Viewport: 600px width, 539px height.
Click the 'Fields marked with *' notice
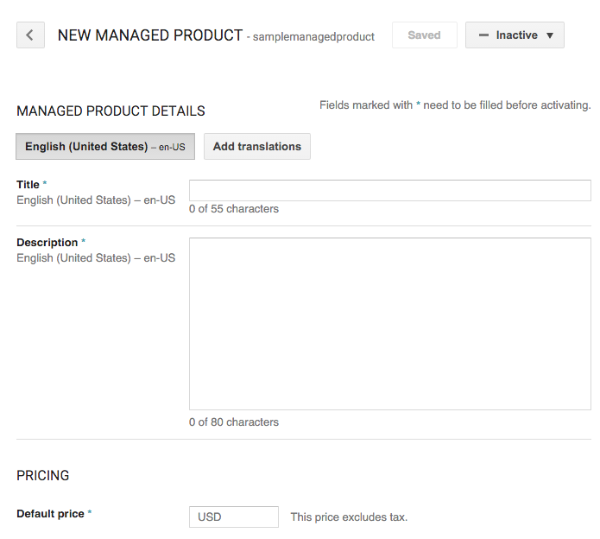tap(455, 105)
